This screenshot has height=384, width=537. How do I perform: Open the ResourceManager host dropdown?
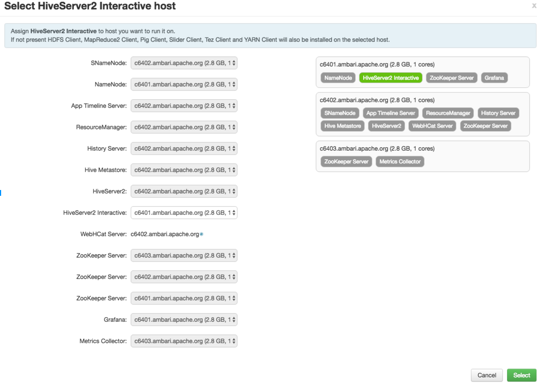(184, 127)
